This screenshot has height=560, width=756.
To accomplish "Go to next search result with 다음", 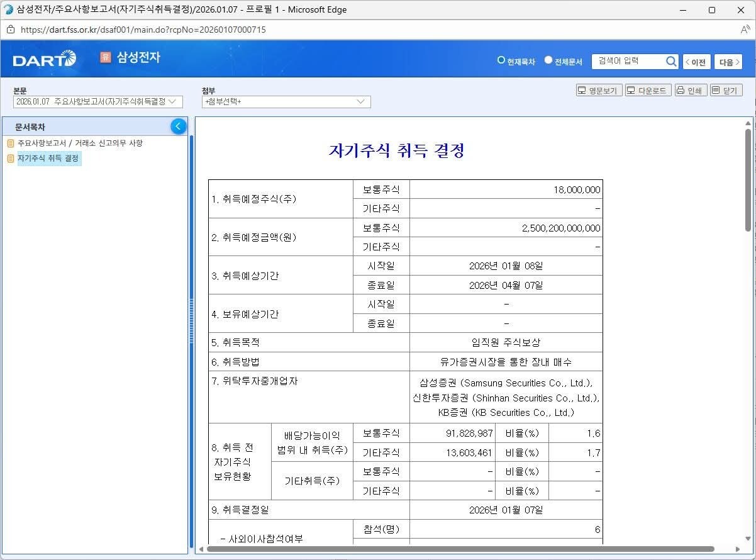I will click(728, 62).
